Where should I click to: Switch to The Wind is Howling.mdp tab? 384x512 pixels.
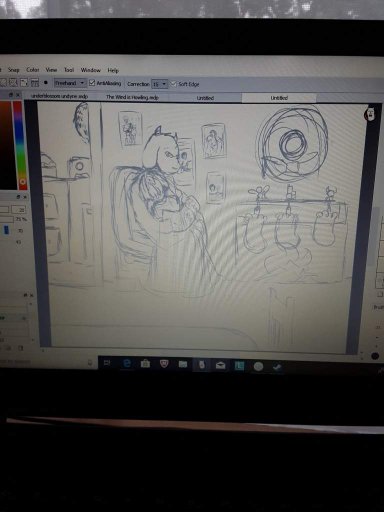pos(132,97)
